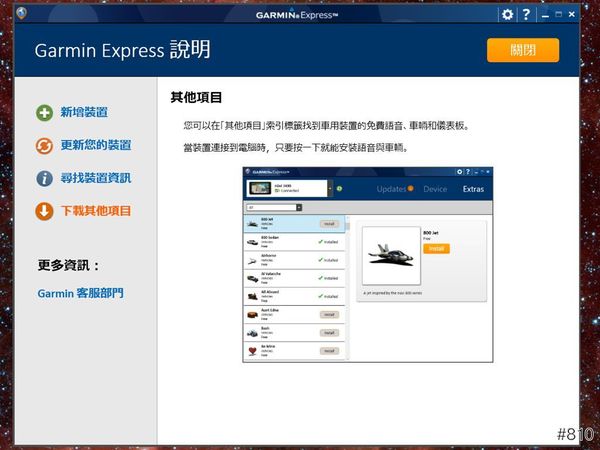Click the blue info find device icon
The image size is (600, 450).
tap(44, 178)
